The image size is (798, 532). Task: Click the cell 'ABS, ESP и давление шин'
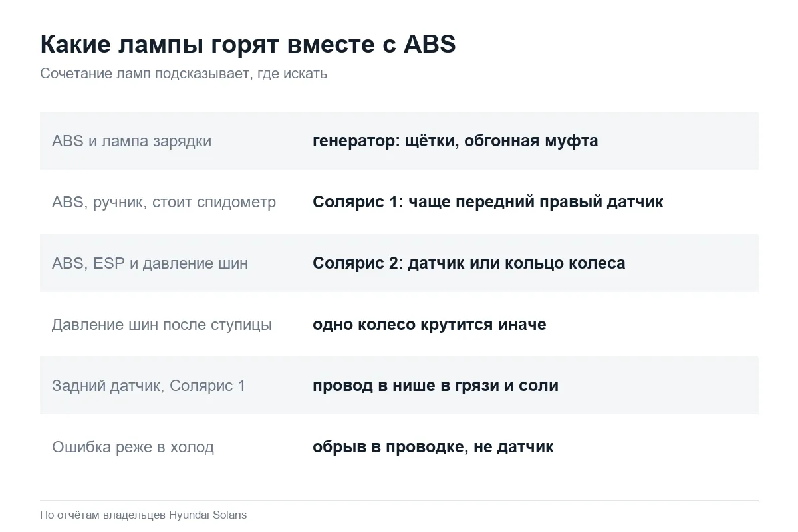tap(150, 263)
